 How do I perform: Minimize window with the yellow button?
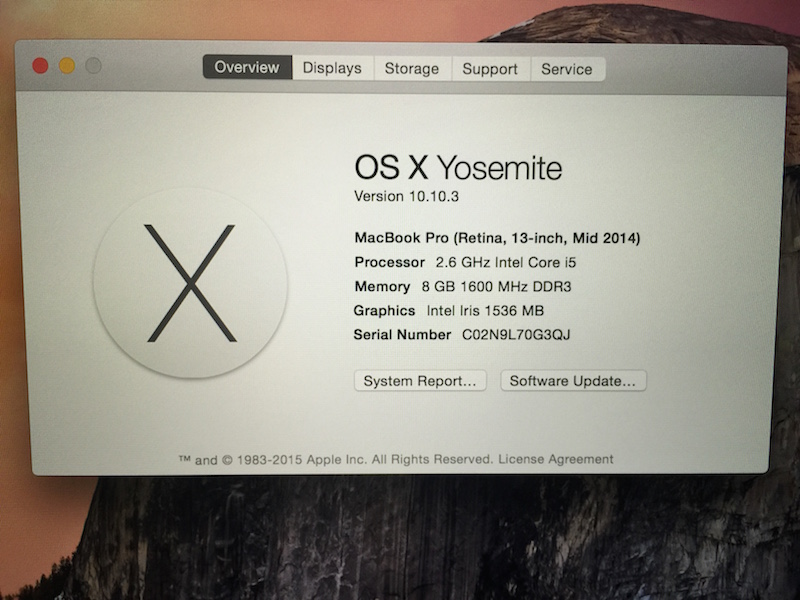point(67,66)
